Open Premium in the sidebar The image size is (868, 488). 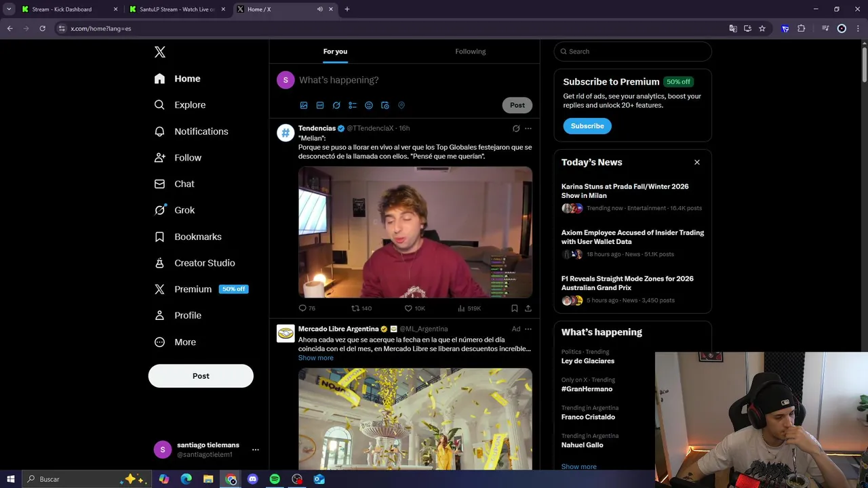pyautogui.click(x=201, y=289)
